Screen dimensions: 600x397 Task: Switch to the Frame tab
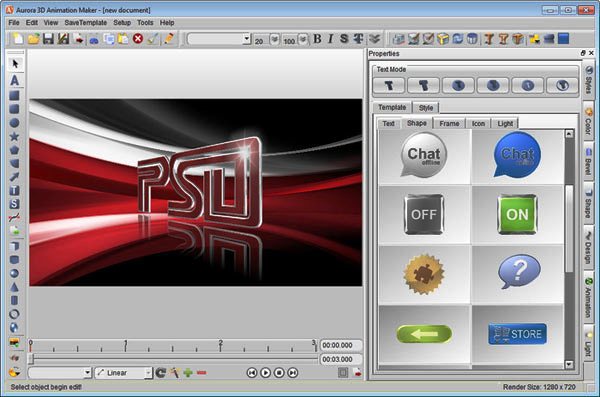[449, 123]
